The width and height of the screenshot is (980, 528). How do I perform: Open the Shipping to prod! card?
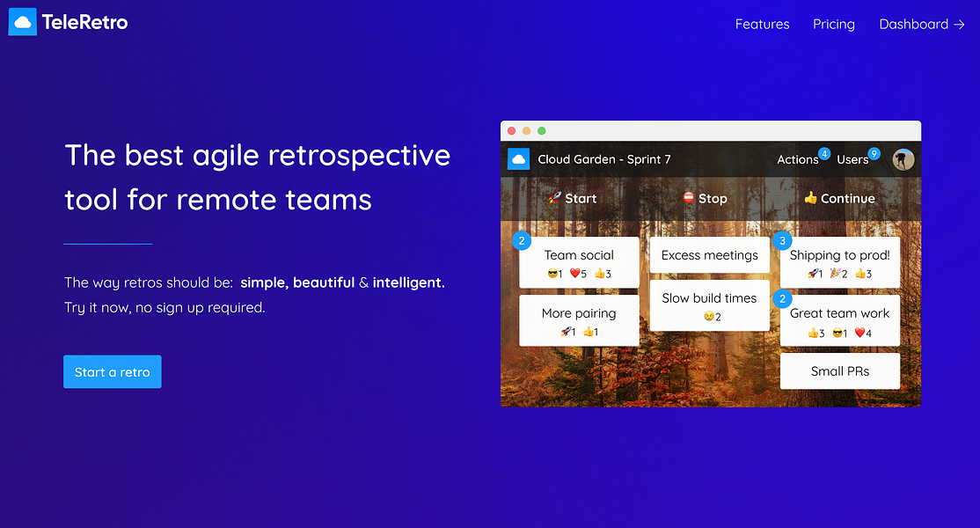pyautogui.click(x=840, y=262)
